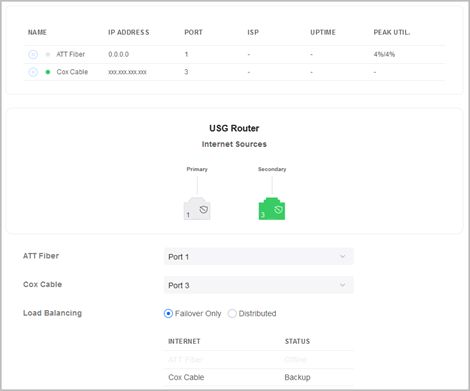Click the green status dot for Cox Cable
Viewport: 470px width, 391px height.
pyautogui.click(x=48, y=72)
